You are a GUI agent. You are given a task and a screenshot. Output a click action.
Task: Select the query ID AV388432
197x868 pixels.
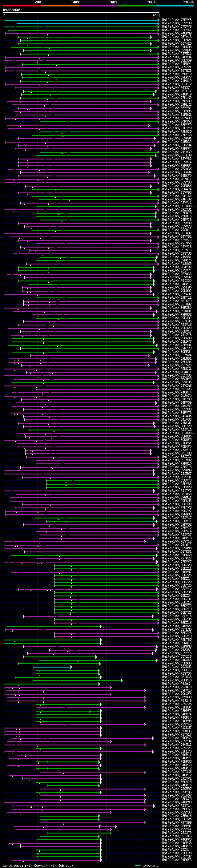(11, 10)
